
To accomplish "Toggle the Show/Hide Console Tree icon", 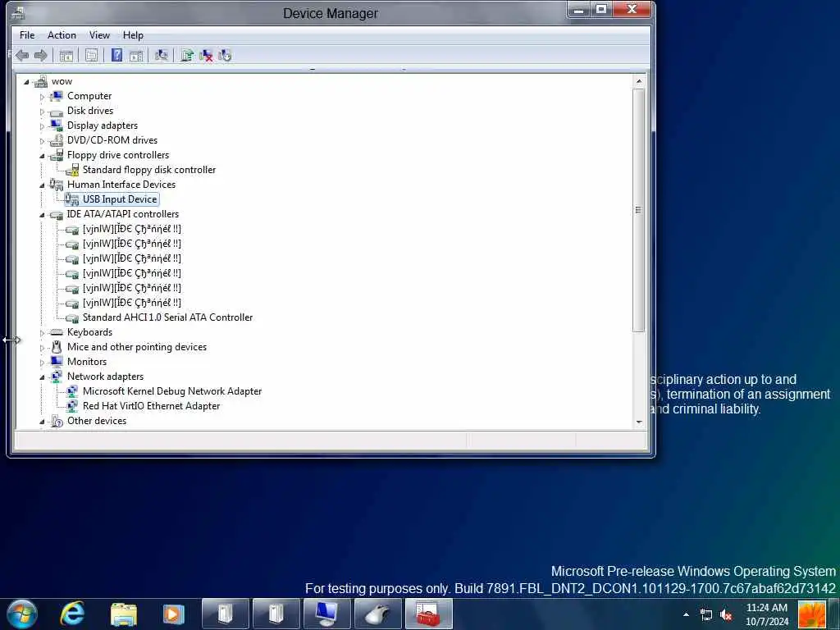I will [x=66, y=55].
